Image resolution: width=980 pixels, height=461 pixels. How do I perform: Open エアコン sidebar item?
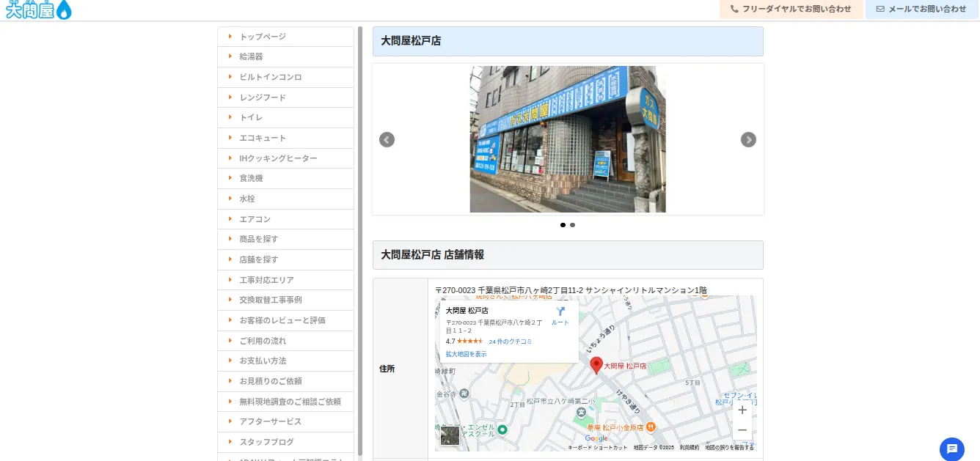point(285,219)
